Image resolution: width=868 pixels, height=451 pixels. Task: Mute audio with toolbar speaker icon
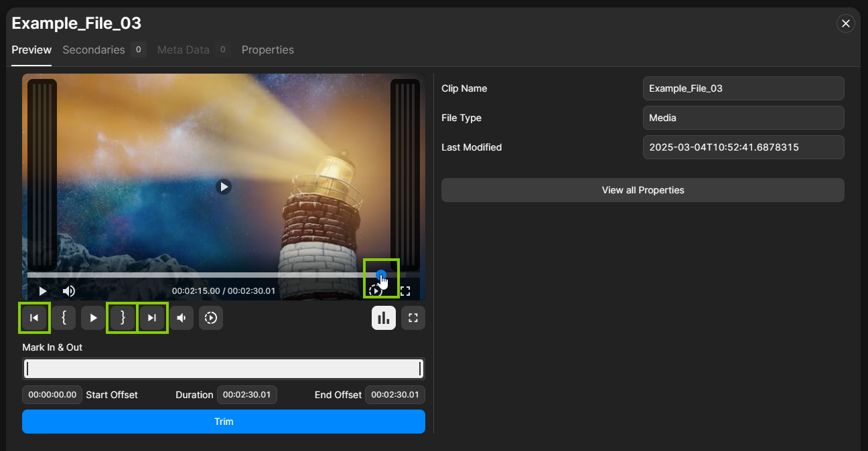tap(182, 318)
